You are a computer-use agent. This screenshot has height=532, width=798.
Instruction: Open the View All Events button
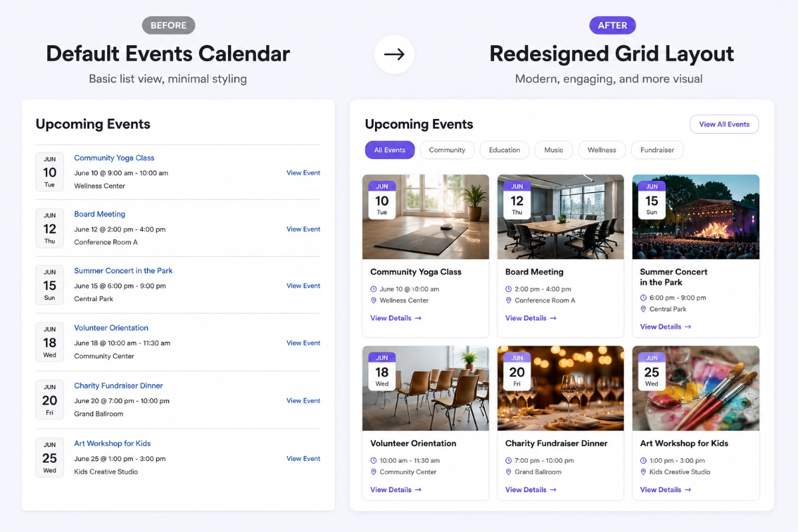[724, 124]
